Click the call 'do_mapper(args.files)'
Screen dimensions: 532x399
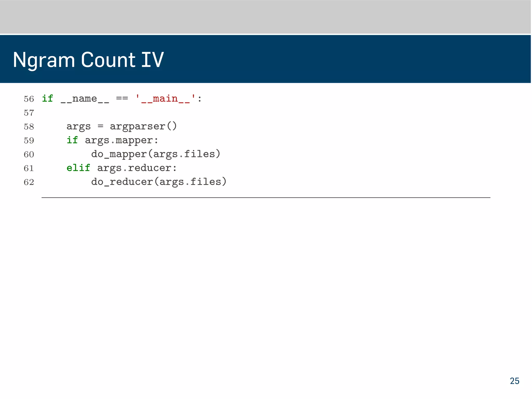tap(156, 154)
